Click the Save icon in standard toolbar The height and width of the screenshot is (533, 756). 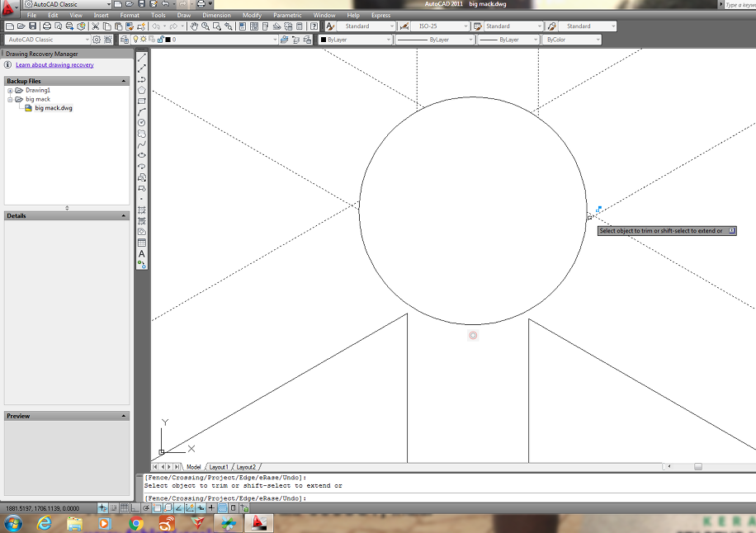(33, 26)
